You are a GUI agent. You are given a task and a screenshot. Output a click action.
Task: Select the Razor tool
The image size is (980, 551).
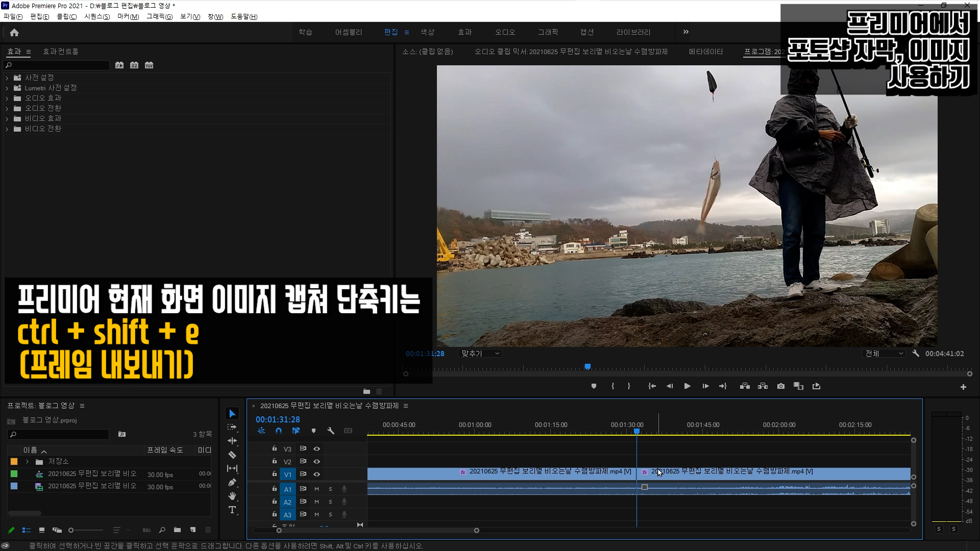pos(232,455)
